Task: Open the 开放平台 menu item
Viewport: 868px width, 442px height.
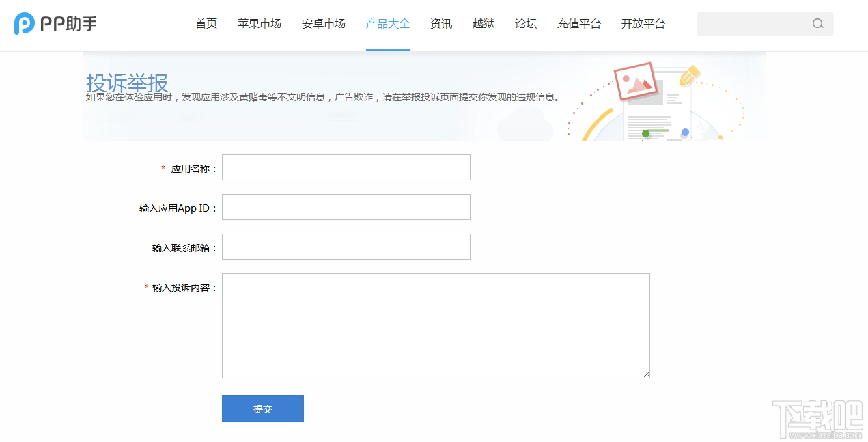Action: tap(643, 23)
